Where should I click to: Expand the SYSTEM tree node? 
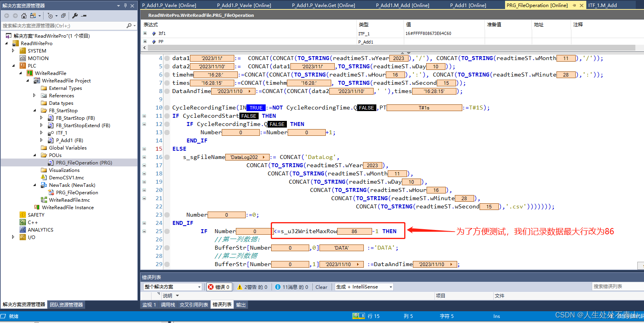[x=13, y=51]
